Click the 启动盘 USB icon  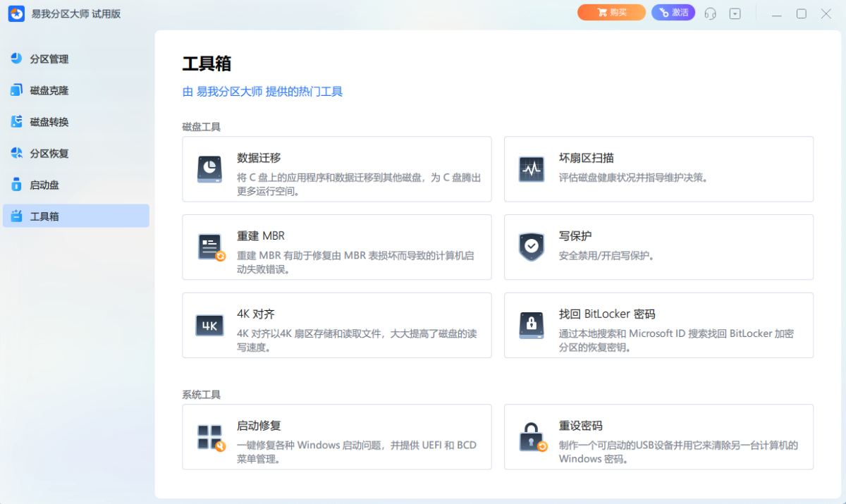(x=16, y=185)
